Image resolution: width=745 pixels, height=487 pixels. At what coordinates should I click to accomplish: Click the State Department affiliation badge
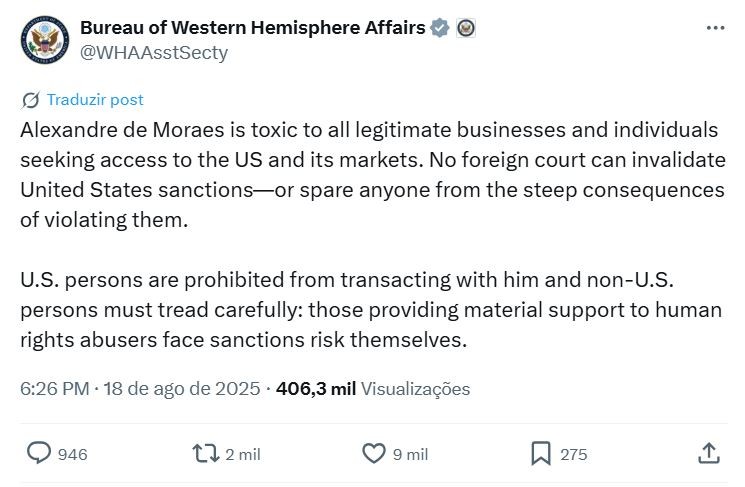(x=466, y=28)
